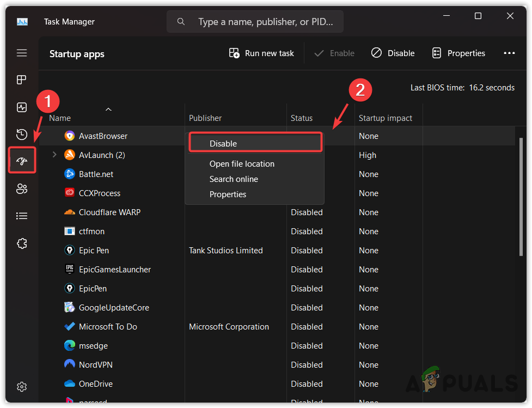Expand the AvLaunch (2) group
Screen dimensions: 532x408
(x=54, y=155)
